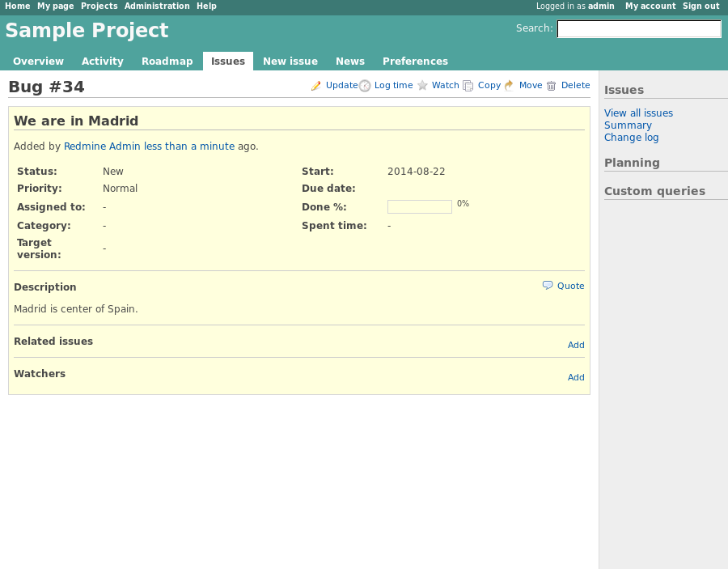Image resolution: width=728 pixels, height=569 pixels.
Task: Focus the Search input field
Action: tap(639, 29)
